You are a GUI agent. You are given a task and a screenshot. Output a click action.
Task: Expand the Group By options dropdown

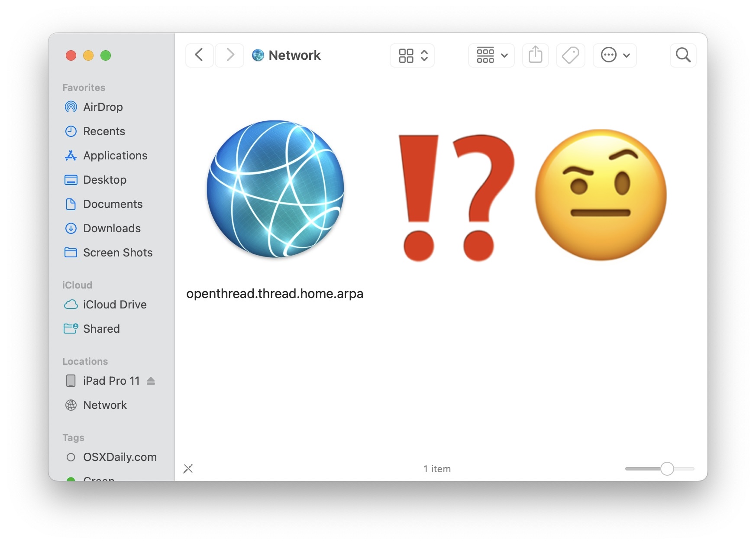[491, 55]
